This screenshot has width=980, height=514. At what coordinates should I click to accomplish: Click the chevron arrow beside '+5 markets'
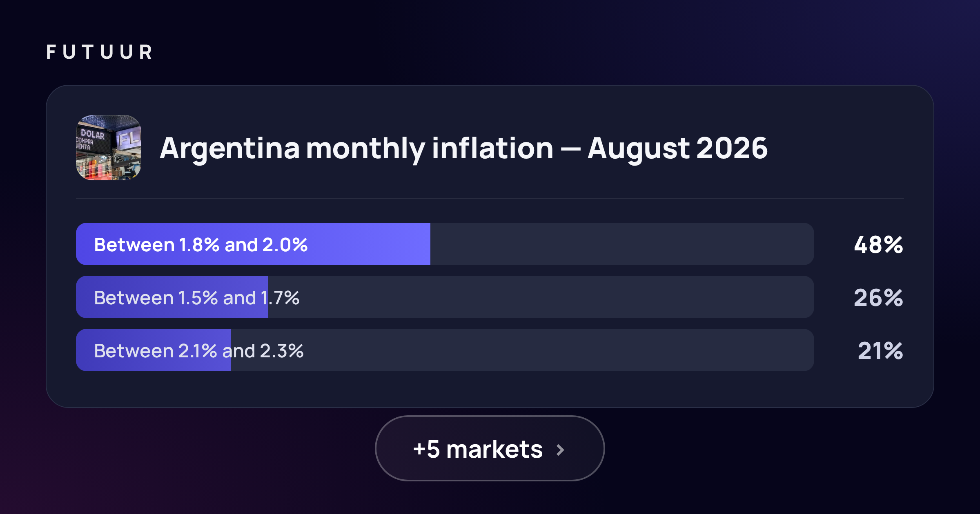click(x=561, y=450)
